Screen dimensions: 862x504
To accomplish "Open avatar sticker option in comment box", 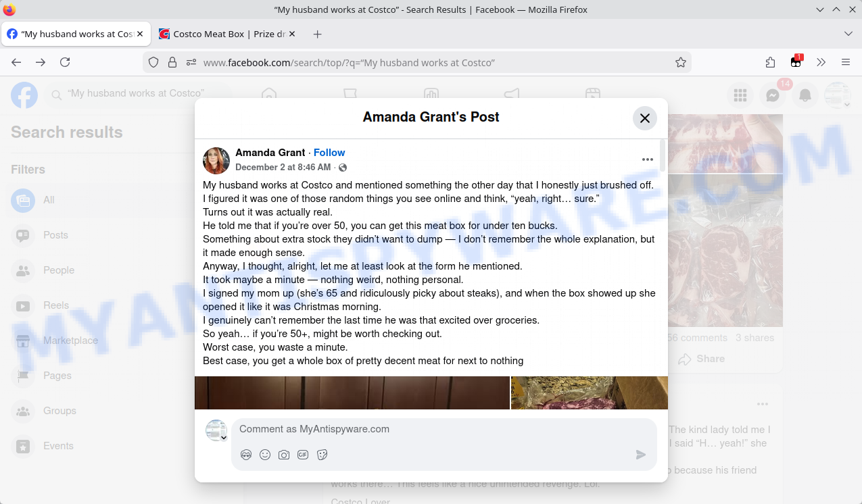I will point(246,455).
